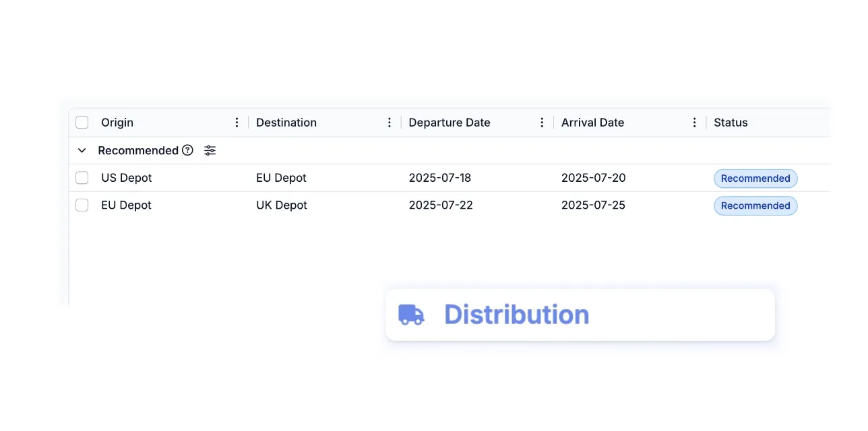Image resolution: width=868 pixels, height=431 pixels.
Task: Check the US Depot row checkbox
Action: [82, 178]
